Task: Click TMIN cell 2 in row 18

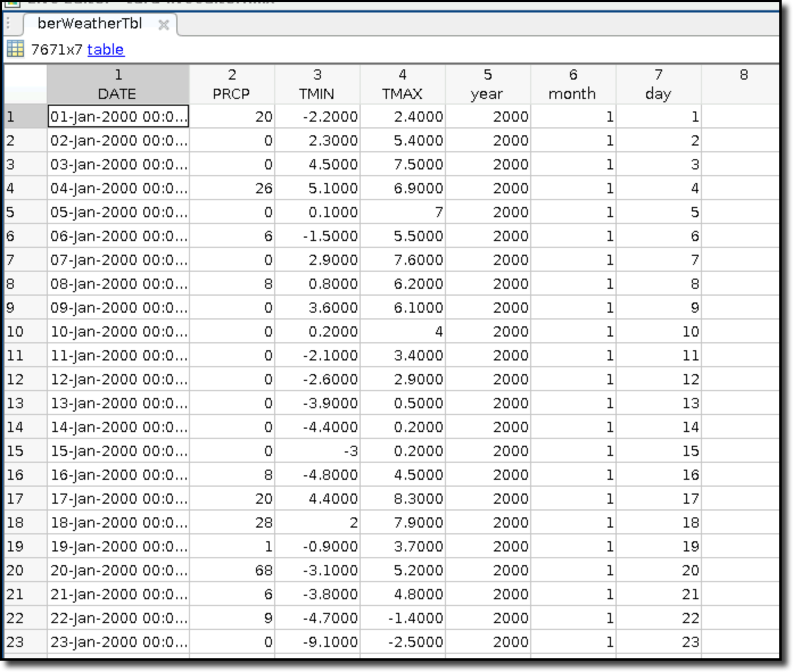Action: 317,522
